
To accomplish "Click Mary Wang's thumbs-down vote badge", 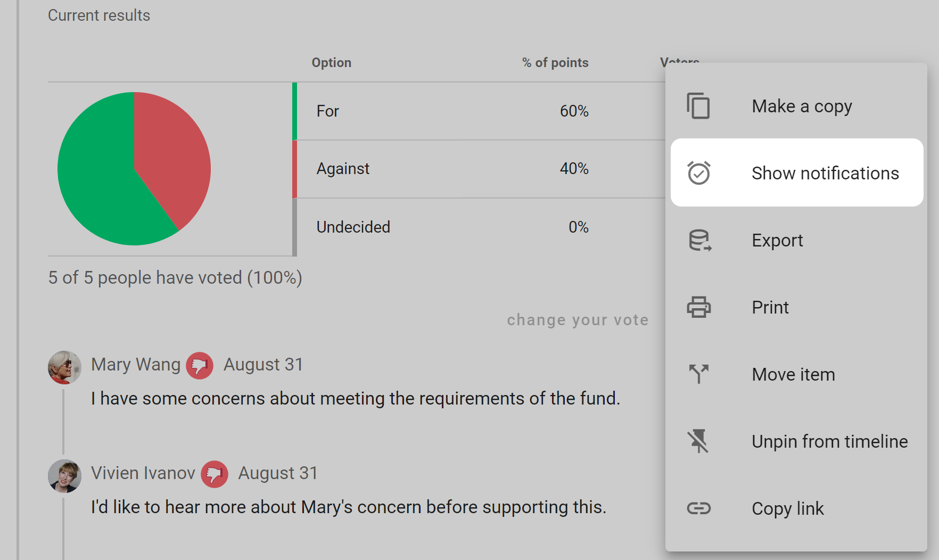I will tap(200, 365).
